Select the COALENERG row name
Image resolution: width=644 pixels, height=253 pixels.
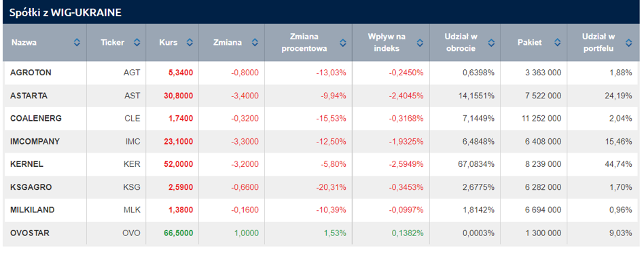coord(36,119)
